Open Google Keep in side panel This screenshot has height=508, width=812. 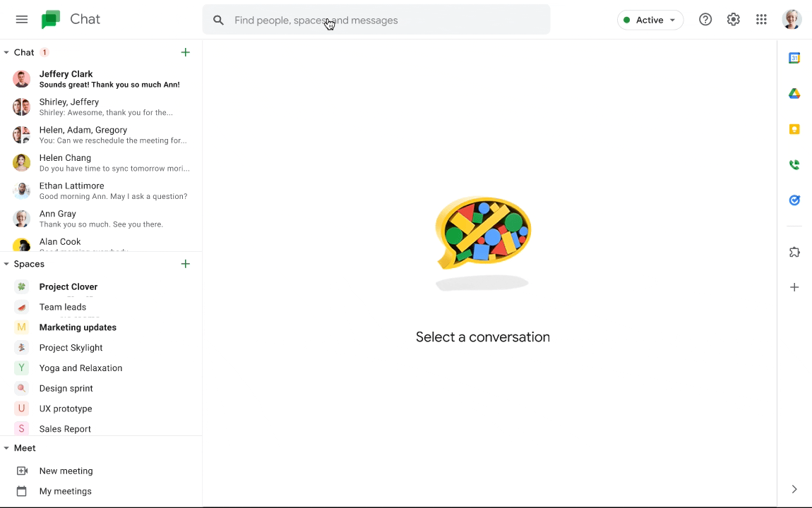coord(794,129)
